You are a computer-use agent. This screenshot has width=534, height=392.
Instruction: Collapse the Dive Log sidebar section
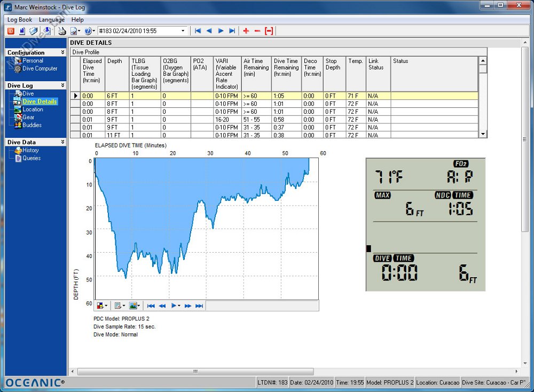pyautogui.click(x=62, y=85)
